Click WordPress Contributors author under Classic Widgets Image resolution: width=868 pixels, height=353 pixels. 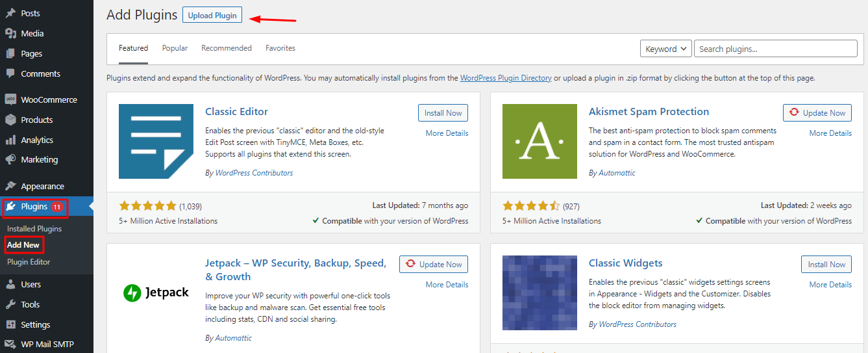click(x=638, y=324)
